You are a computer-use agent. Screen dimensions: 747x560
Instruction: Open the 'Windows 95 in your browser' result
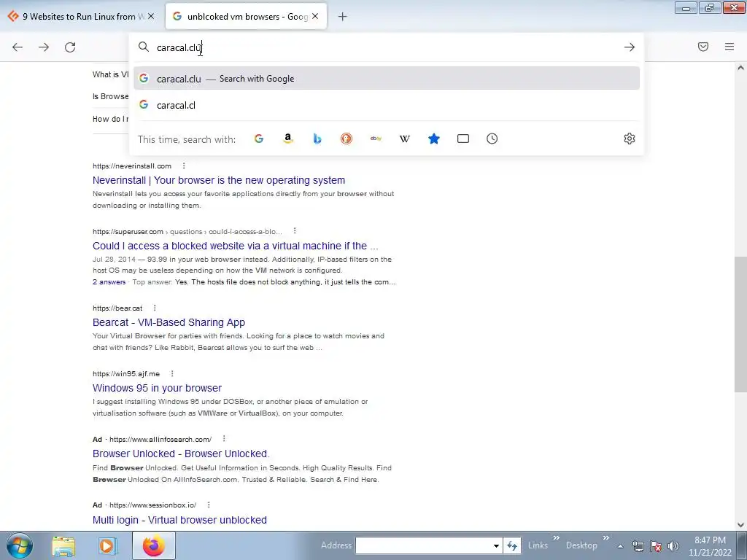158,388
